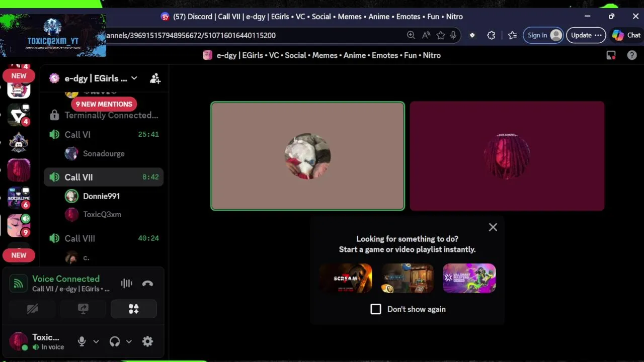Click Donnie991's green-outlined video tile
The image size is (644, 362).
(307, 156)
